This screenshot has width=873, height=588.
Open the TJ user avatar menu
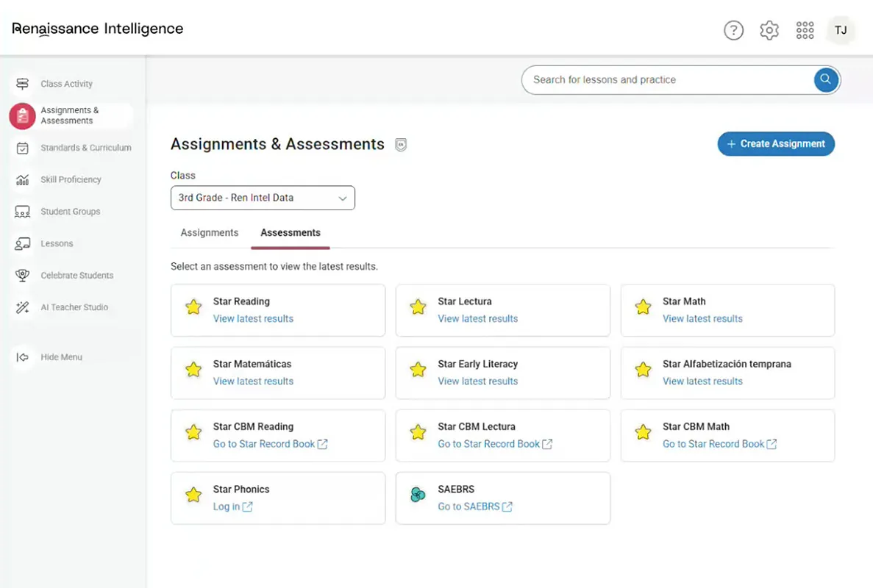(x=840, y=30)
